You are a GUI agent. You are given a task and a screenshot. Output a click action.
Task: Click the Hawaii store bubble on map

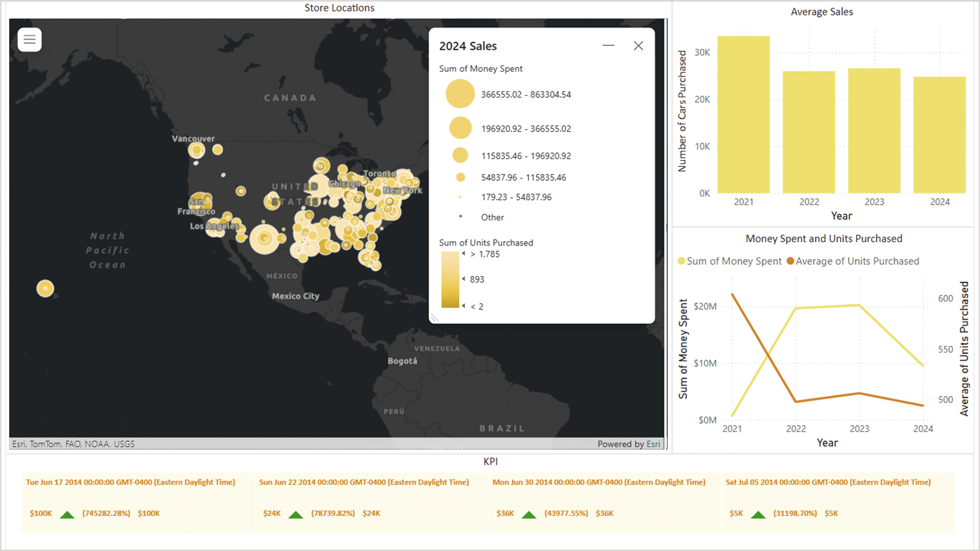pos(45,288)
